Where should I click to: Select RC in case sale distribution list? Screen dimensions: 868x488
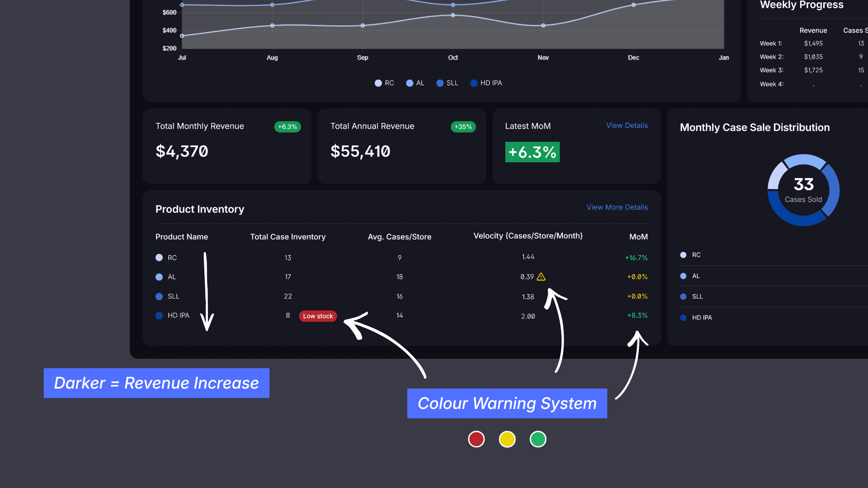tap(696, 255)
